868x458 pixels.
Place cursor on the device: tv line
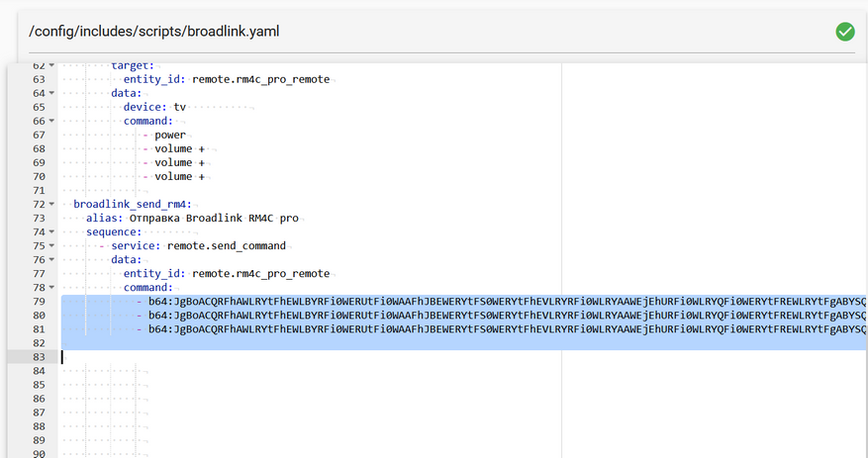click(x=154, y=107)
